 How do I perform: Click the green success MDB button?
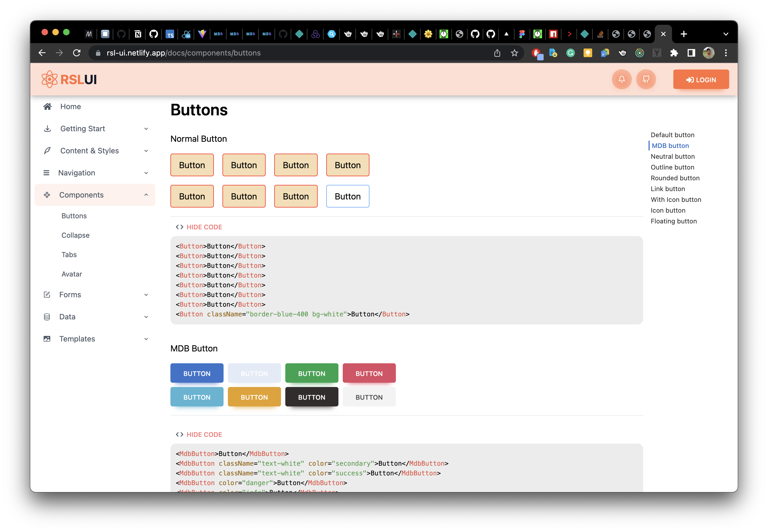click(x=311, y=373)
